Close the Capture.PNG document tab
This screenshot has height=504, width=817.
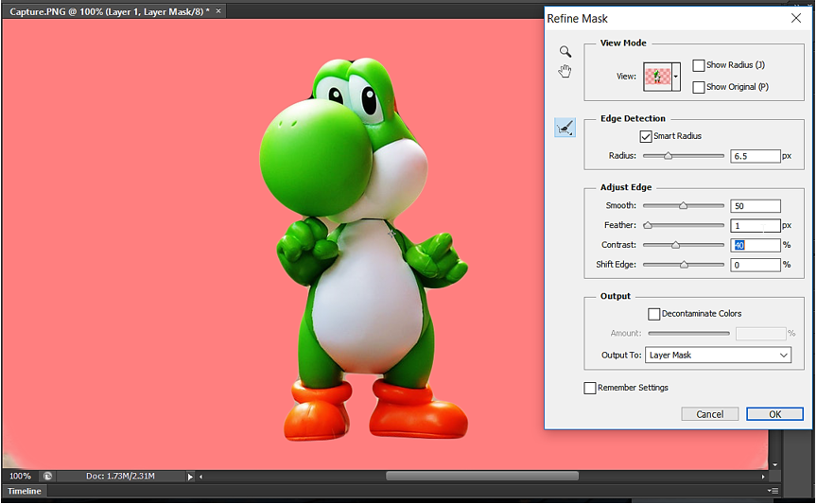(x=218, y=11)
